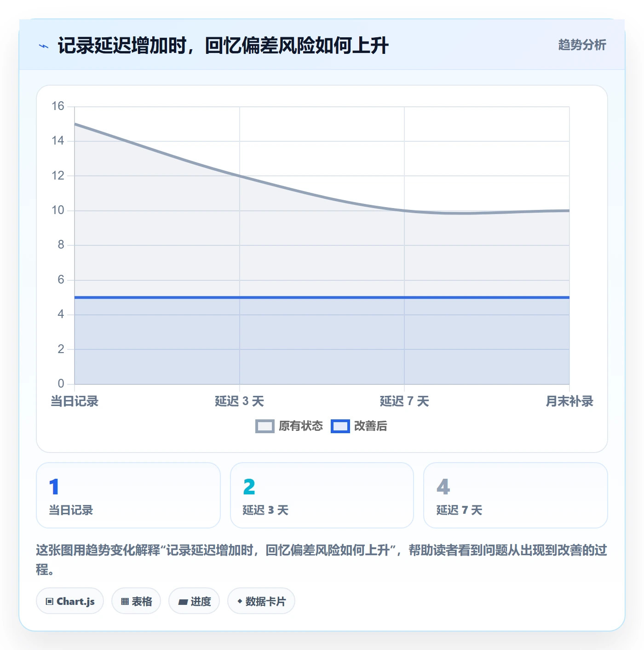The image size is (644, 650).
Task: Click the description paragraph starting 这张图用趋势变化
Action: click(x=322, y=560)
